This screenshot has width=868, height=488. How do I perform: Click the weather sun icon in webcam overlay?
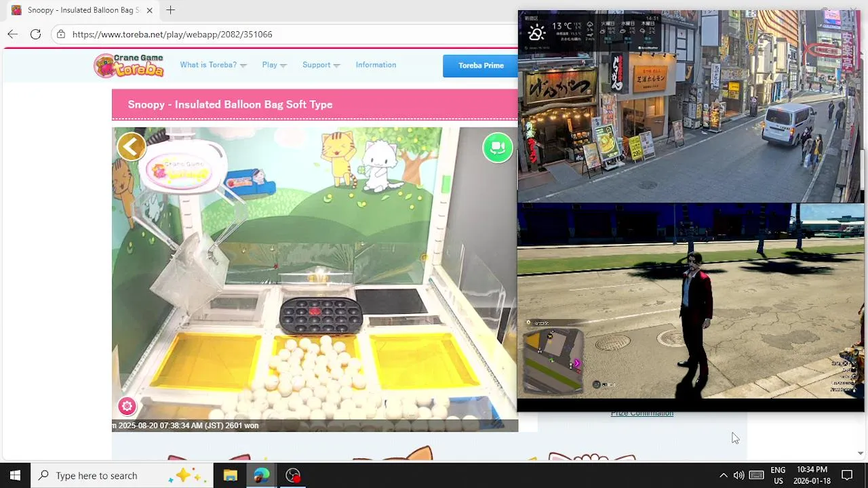point(536,33)
